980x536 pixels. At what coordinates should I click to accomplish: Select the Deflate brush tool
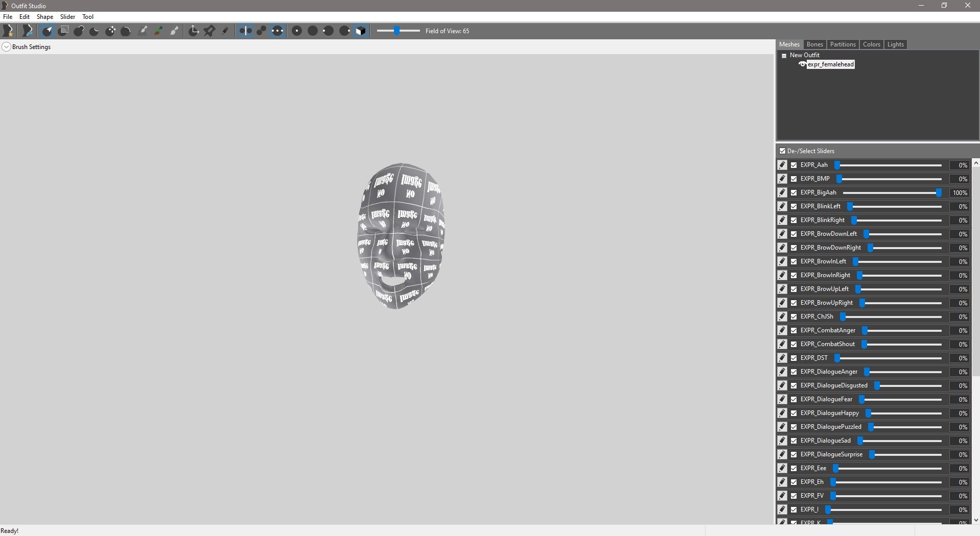(x=94, y=31)
